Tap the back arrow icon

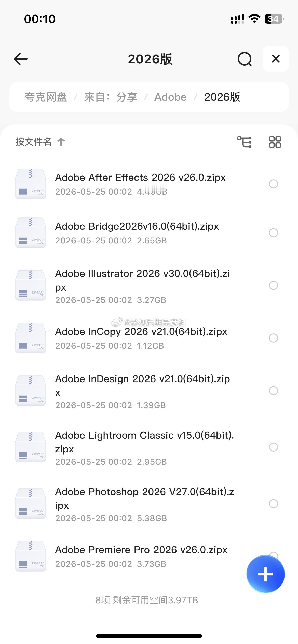(21, 59)
